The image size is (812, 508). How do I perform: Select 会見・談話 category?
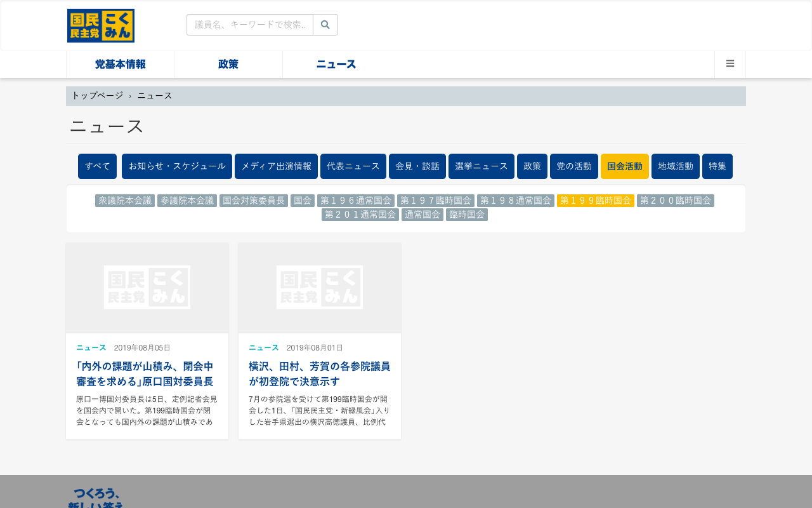417,166
